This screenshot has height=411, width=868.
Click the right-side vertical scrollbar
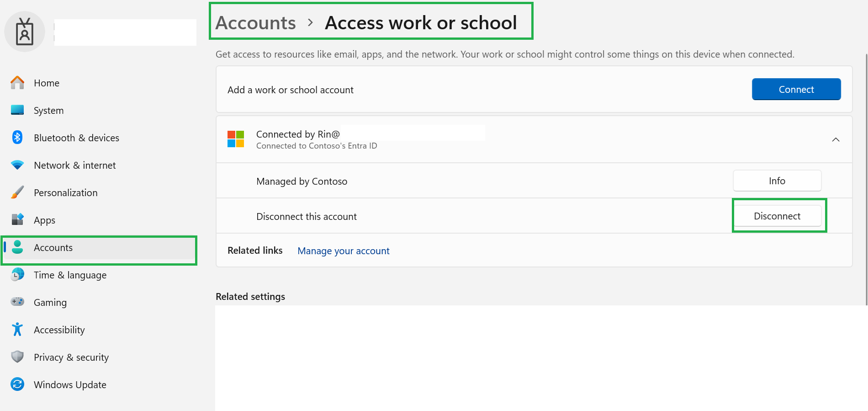coord(866,179)
